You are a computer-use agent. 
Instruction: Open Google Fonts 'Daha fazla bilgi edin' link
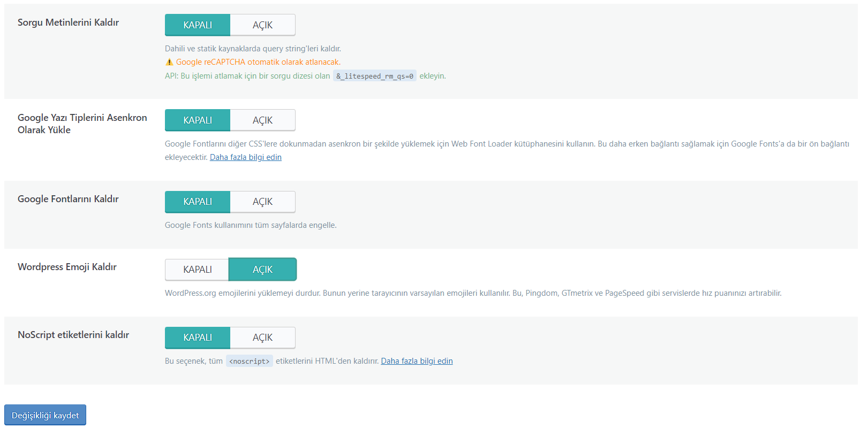coord(246,157)
